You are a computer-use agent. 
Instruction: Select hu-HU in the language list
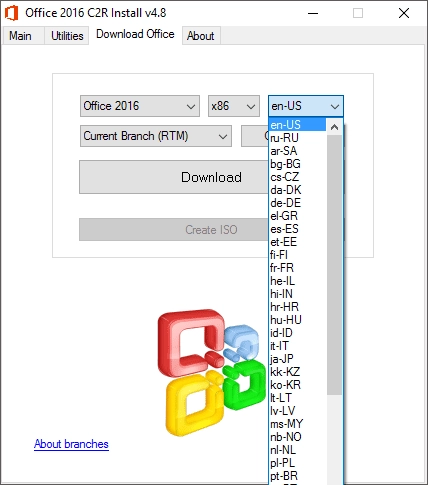[297, 320]
